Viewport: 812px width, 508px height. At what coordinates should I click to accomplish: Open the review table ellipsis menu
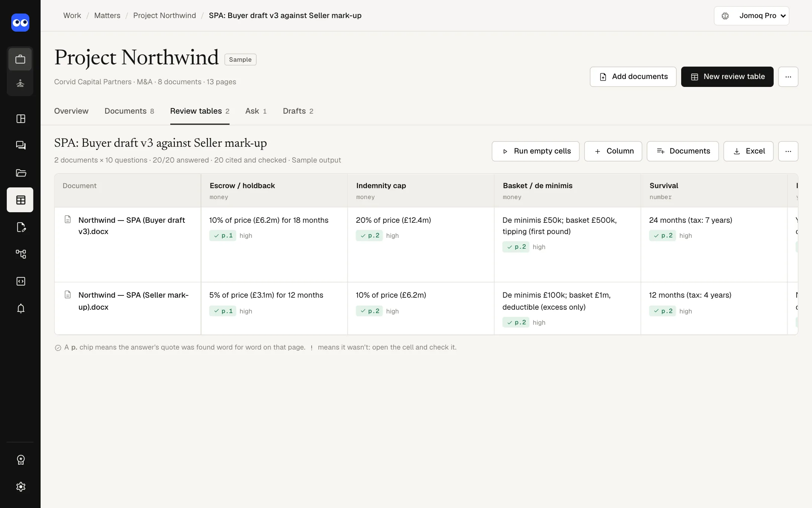pos(788,151)
